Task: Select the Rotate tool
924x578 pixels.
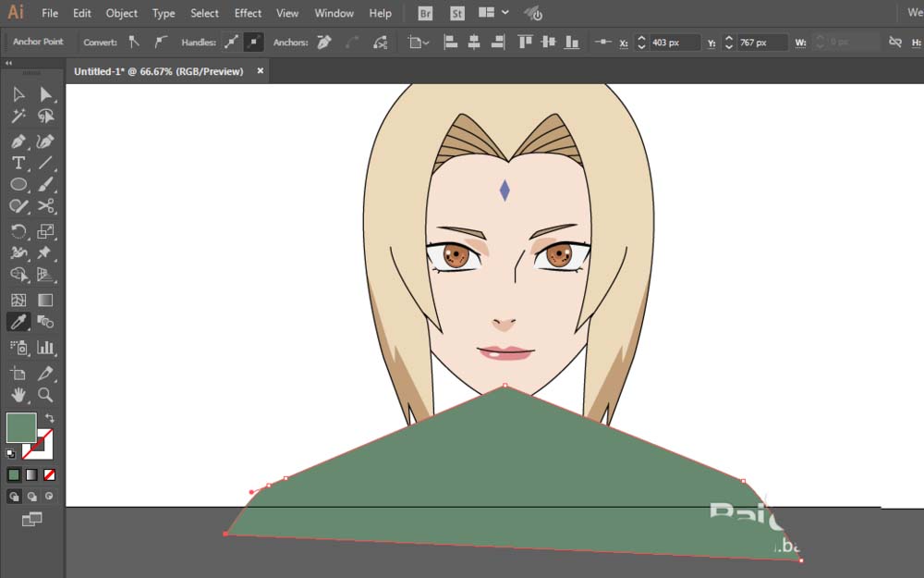Action: click(18, 231)
